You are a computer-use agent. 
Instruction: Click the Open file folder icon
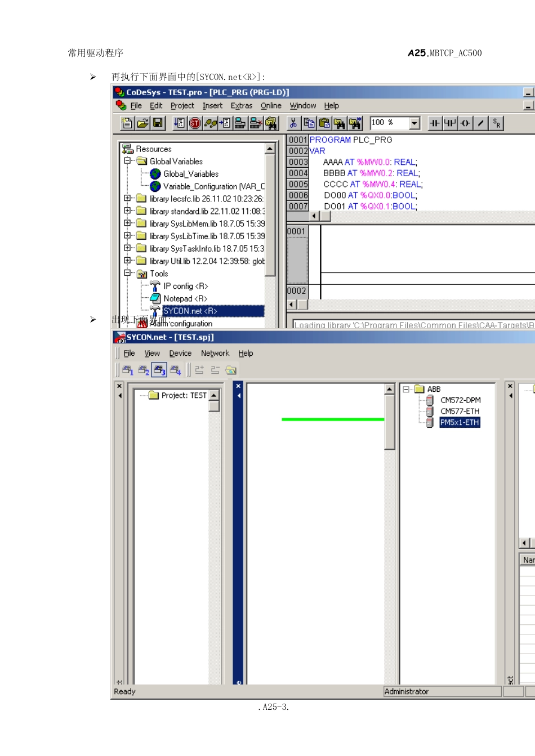[143, 123]
